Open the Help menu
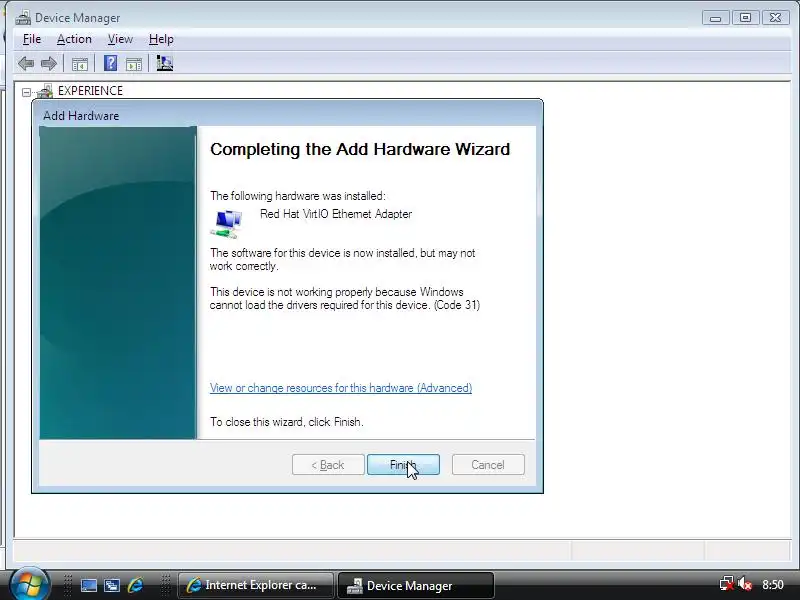Screen dimensions: 800x600 (161, 39)
